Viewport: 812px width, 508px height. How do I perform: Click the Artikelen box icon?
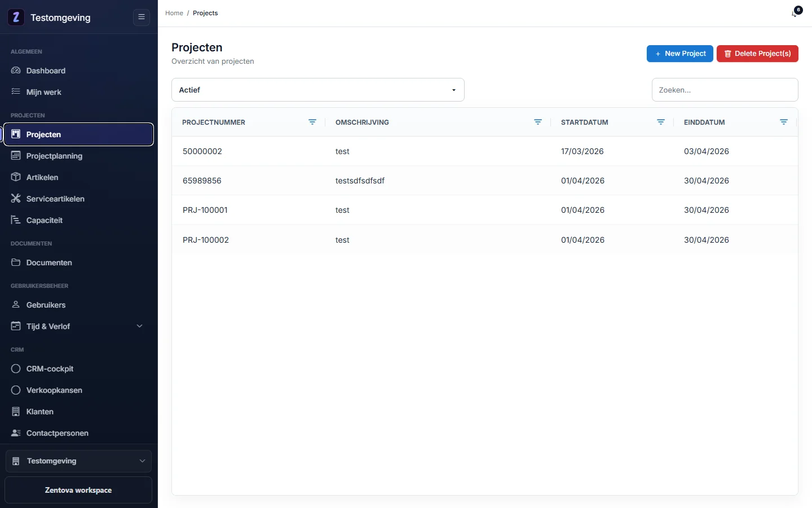pos(16,177)
